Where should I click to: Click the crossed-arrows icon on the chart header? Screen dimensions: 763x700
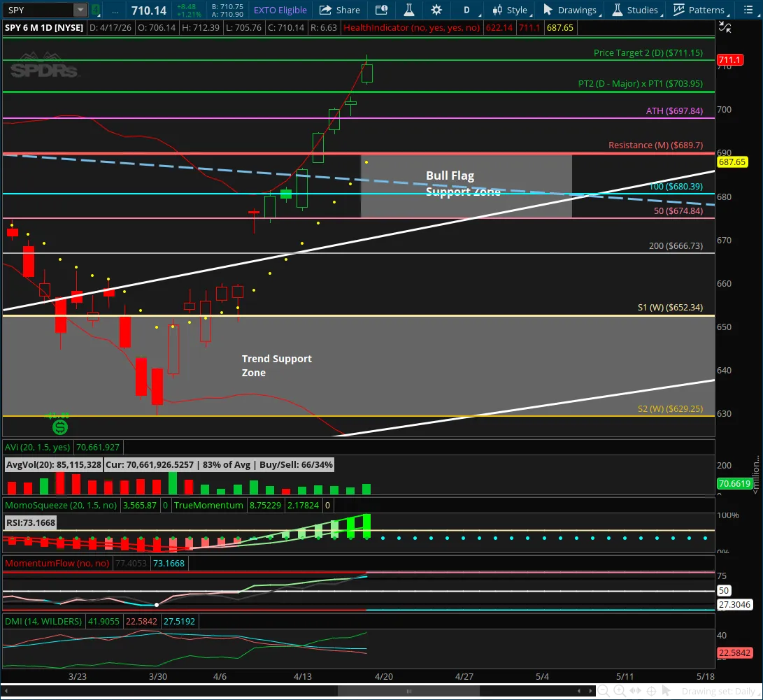725,28
